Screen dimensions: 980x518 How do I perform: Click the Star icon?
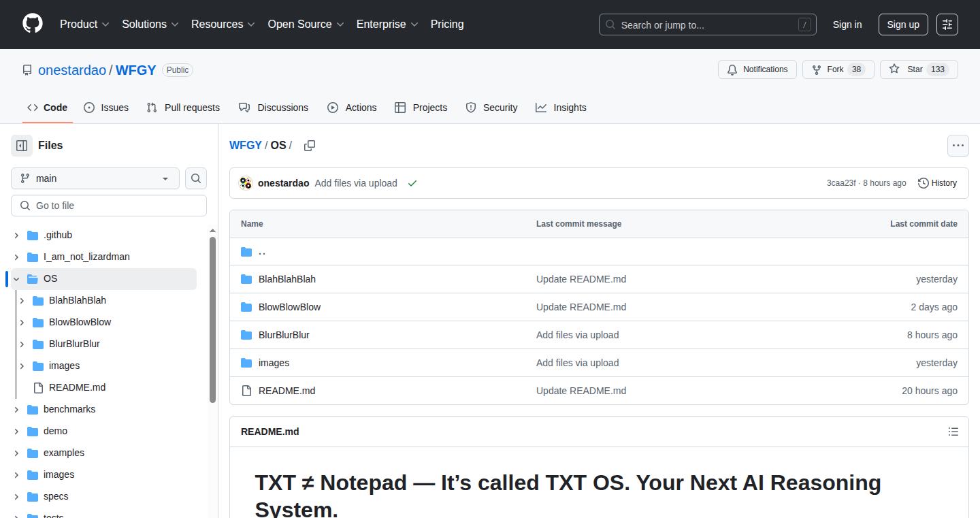(x=894, y=69)
